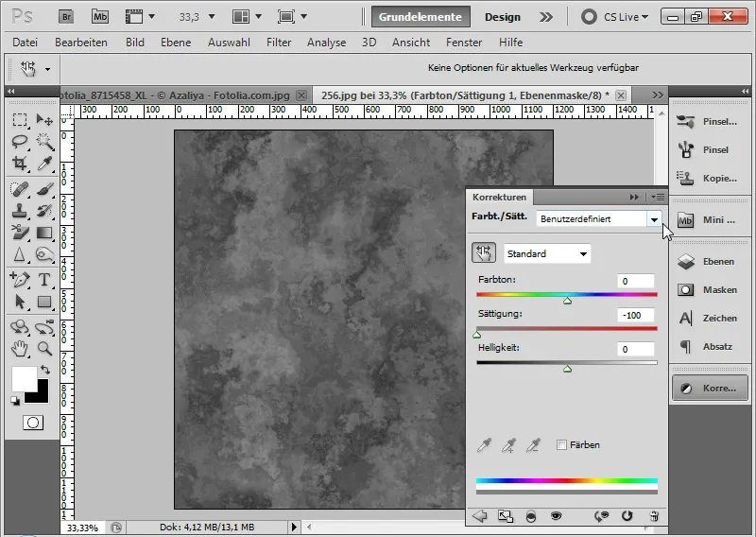Select the Rectangular Marquee tool
756x537 pixels.
[20, 119]
